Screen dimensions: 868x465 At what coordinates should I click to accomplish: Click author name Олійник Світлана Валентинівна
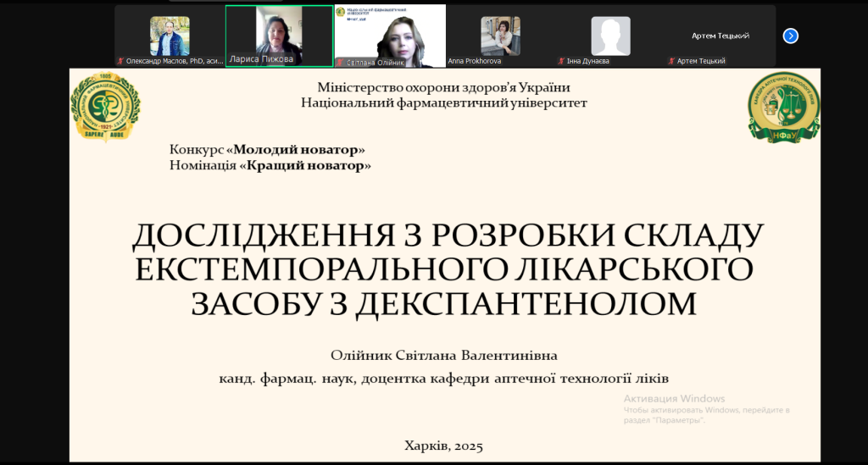click(x=444, y=356)
